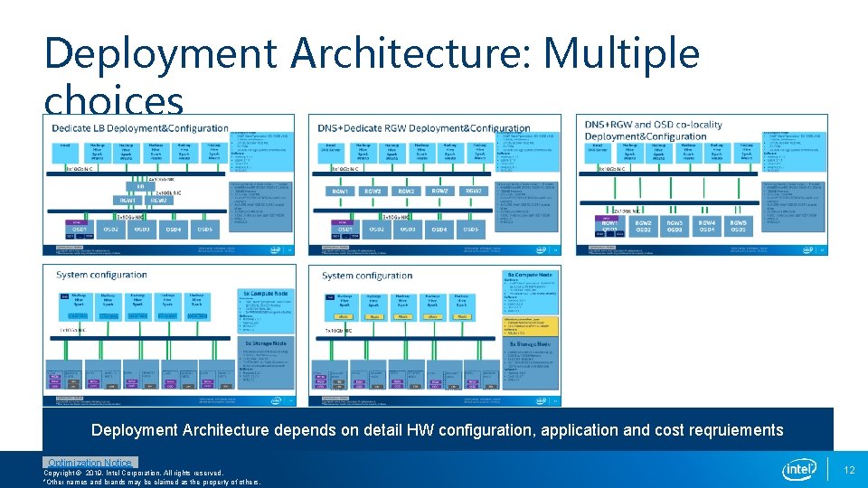Image resolution: width=868 pixels, height=488 pixels.
Task: Select the 'Other names and brands' footnote
Action: click(152, 482)
